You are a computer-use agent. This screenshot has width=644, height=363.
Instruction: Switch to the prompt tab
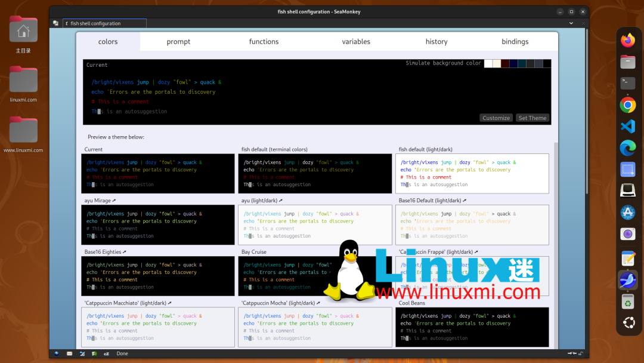coord(178,42)
